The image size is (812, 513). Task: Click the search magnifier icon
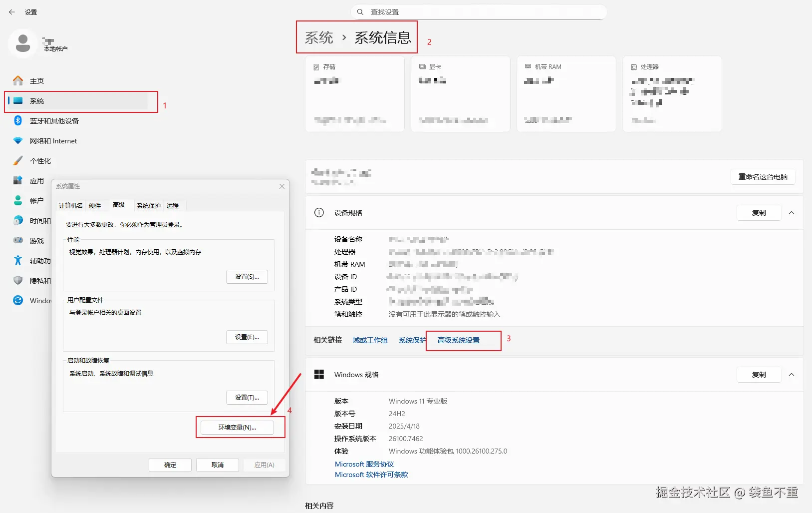click(x=360, y=12)
